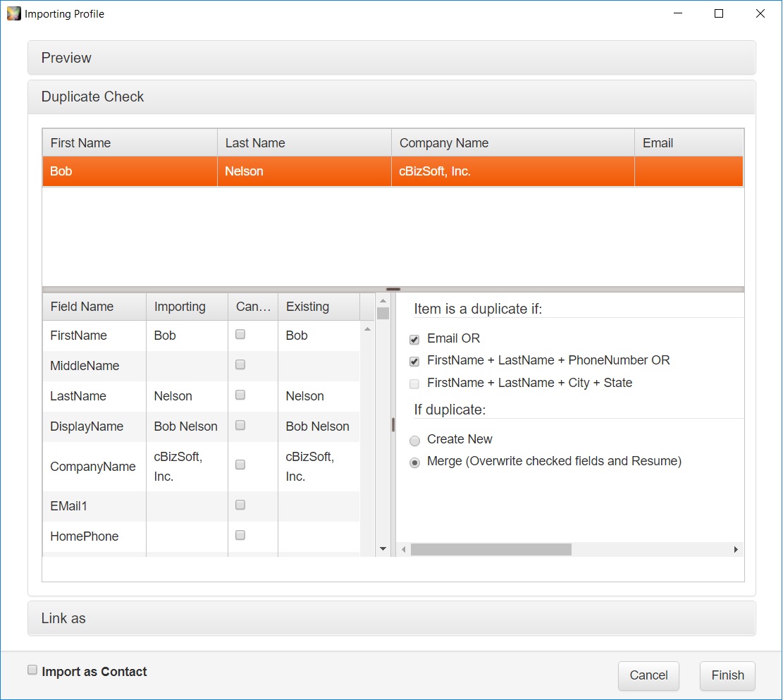This screenshot has height=700, width=783.
Task: Click the CompanyName field name cell
Action: [x=94, y=467]
